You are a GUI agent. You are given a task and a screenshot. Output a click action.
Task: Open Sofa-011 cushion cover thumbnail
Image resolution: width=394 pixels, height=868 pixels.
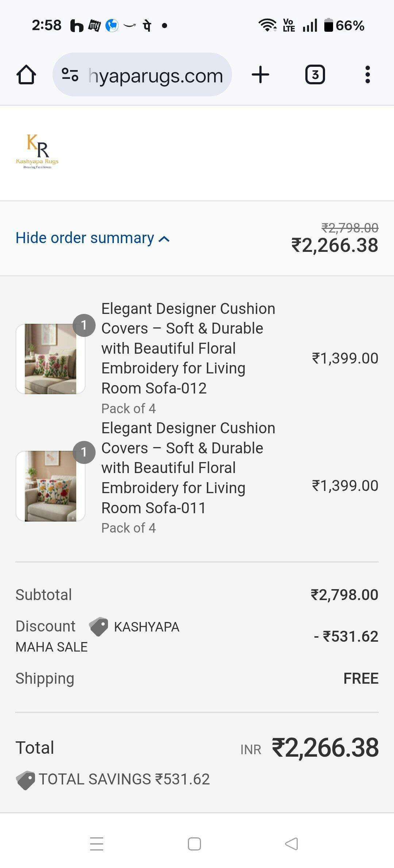click(50, 486)
